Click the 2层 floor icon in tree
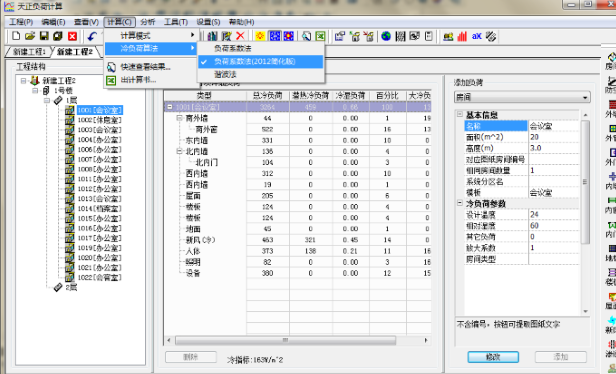 [x=58, y=288]
